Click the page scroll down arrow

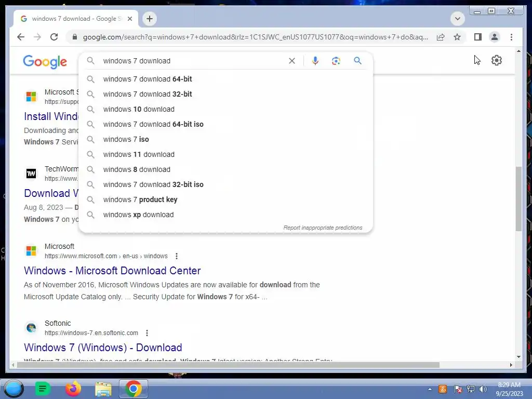518,356
